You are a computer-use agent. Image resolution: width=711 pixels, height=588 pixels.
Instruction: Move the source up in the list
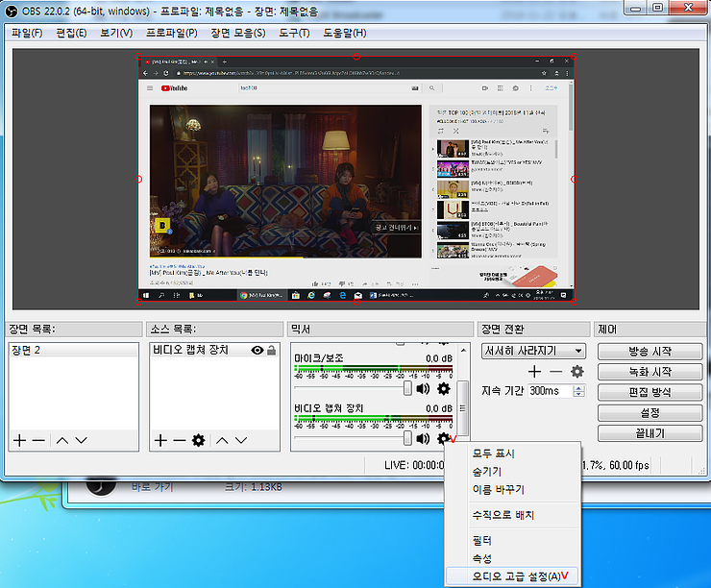(x=222, y=440)
